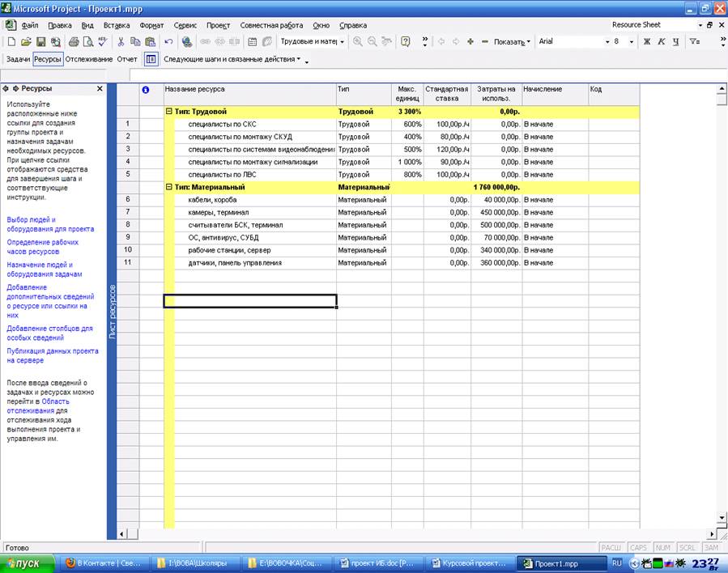Screen dimensions: 728x573
Task: Cut selection using the scissors icon
Action: coord(121,41)
